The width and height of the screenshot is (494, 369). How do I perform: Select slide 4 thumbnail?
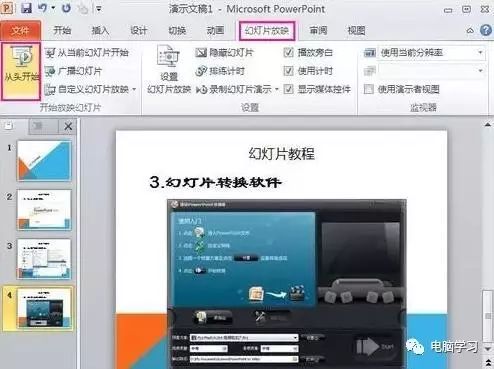tap(44, 308)
